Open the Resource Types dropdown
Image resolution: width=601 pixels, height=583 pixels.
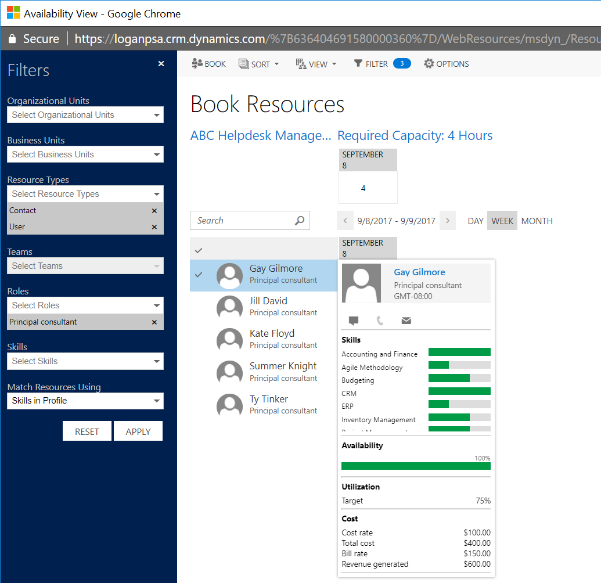(85, 194)
